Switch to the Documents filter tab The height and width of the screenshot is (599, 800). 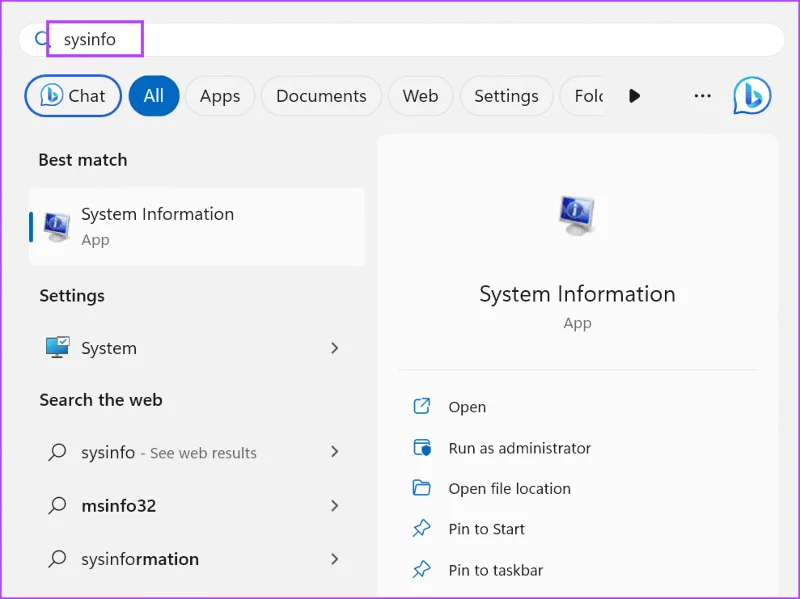pyautogui.click(x=321, y=95)
